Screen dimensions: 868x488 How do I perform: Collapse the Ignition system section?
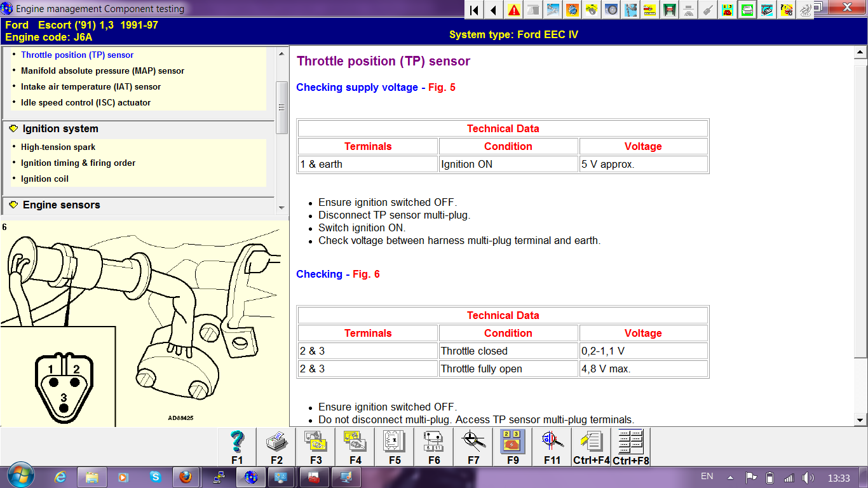(13, 128)
